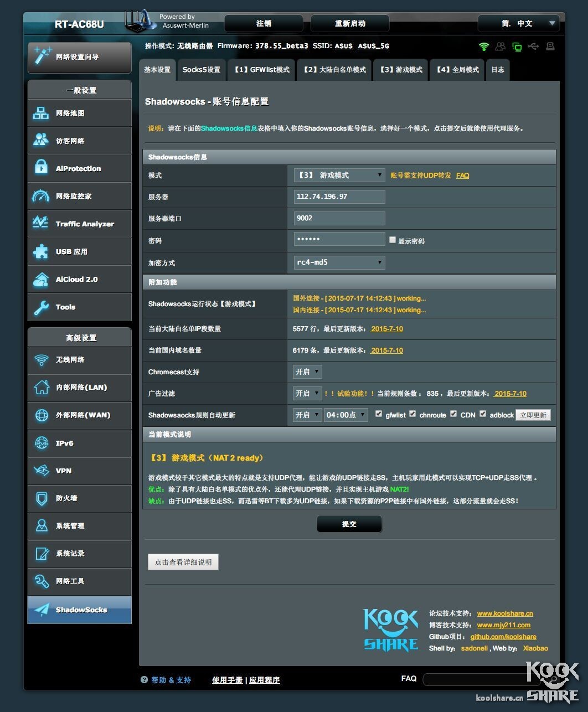Open the Tools wrench icon

40,307
